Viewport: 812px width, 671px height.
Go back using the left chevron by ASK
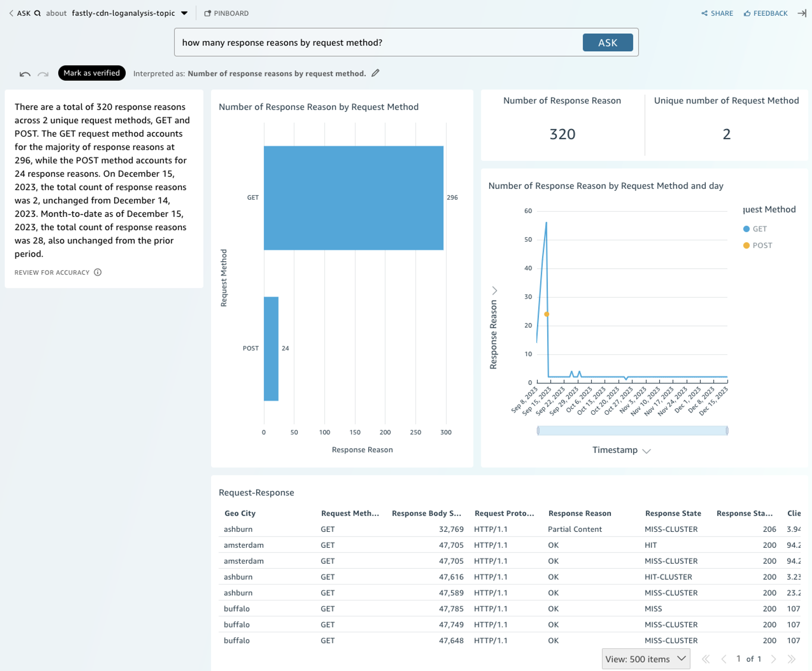[x=11, y=13]
